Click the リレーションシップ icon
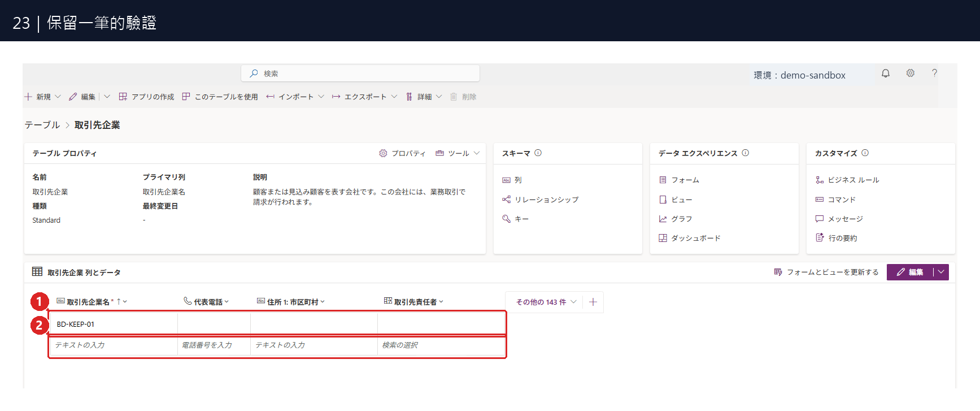The width and height of the screenshot is (980, 411). point(506,200)
